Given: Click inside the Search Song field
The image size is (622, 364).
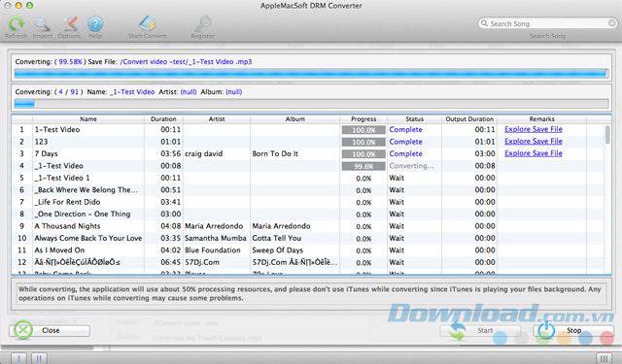Looking at the screenshot, I should [x=547, y=23].
